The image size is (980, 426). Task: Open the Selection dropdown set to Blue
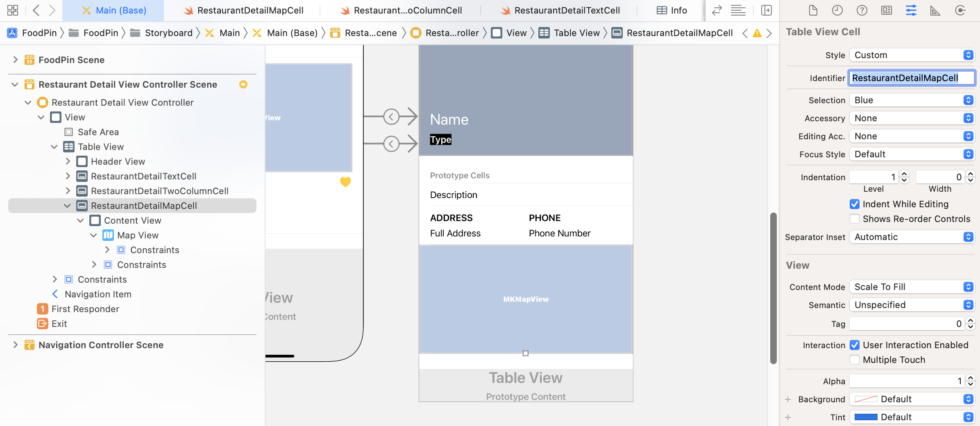click(x=912, y=100)
